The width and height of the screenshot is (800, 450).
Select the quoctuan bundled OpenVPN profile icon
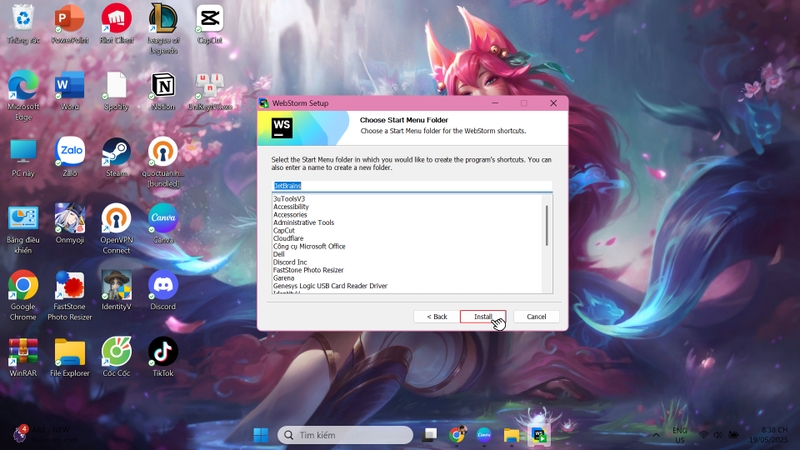tap(163, 162)
